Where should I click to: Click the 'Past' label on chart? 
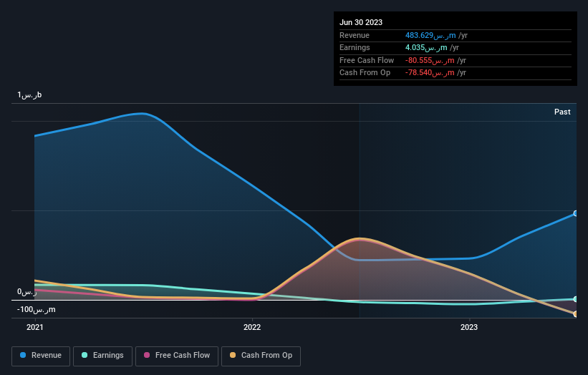click(x=562, y=112)
